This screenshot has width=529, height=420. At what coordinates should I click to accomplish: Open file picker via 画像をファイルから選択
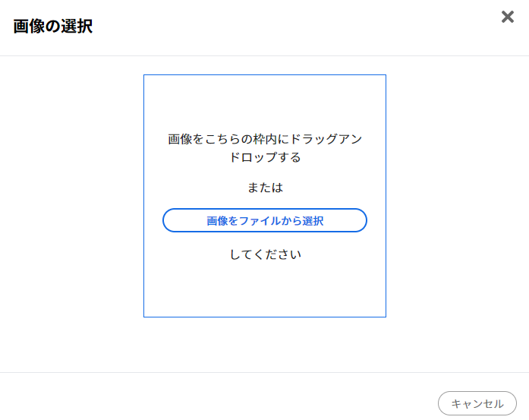[x=265, y=220]
